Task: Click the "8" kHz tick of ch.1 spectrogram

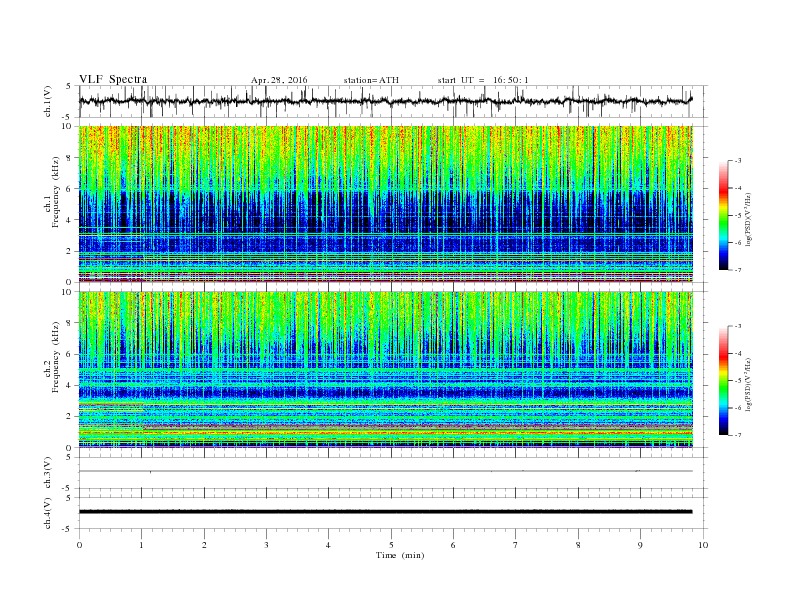Action: (x=70, y=158)
